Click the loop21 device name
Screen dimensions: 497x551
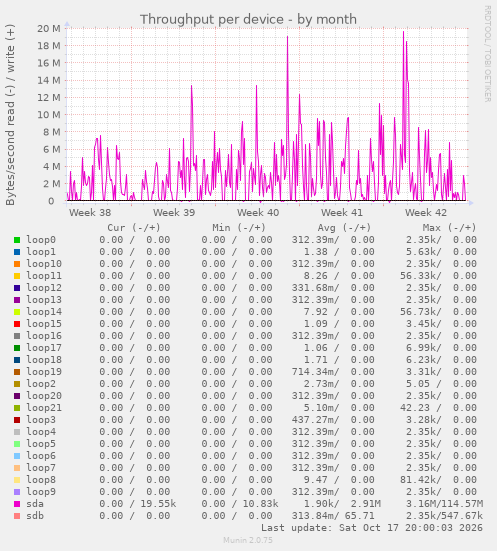tap(44, 408)
